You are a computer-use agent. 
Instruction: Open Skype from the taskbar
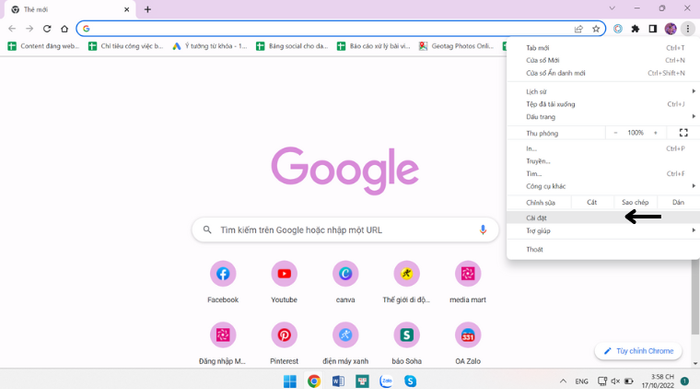pyautogui.click(x=410, y=381)
